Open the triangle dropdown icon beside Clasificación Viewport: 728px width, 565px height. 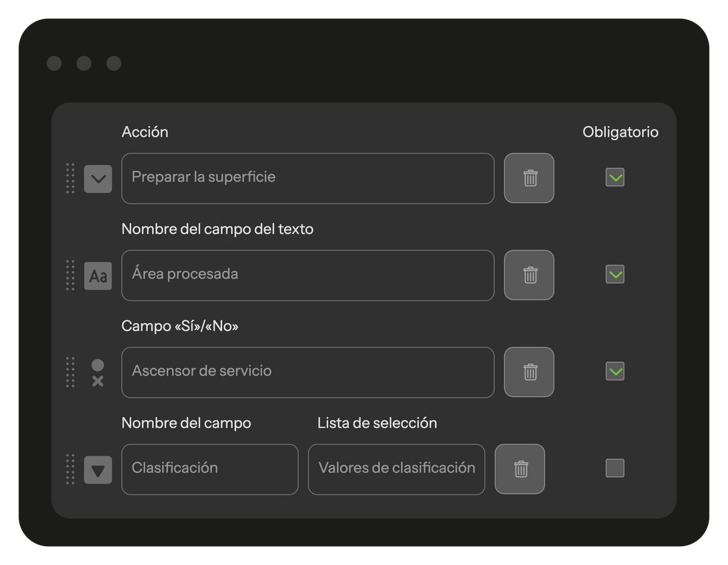[98, 470]
